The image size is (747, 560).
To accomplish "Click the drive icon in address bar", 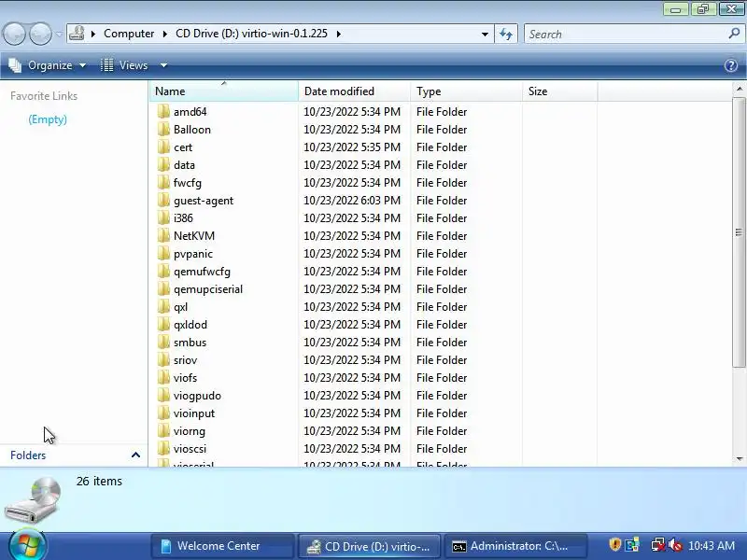I will [77, 34].
